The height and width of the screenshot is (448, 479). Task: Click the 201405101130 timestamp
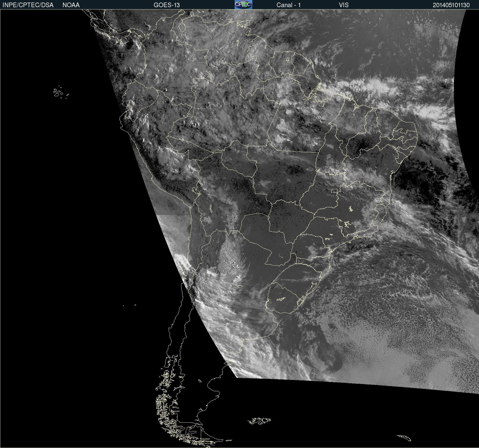pos(451,5)
